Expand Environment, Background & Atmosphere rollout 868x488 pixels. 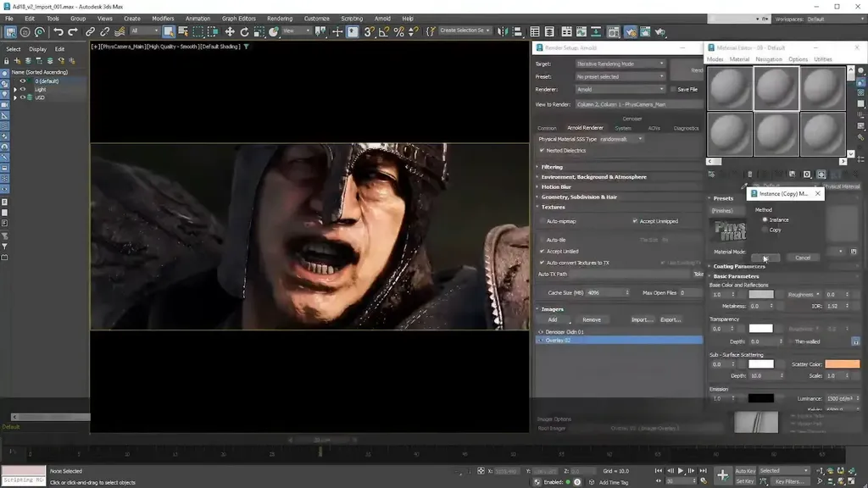point(593,177)
